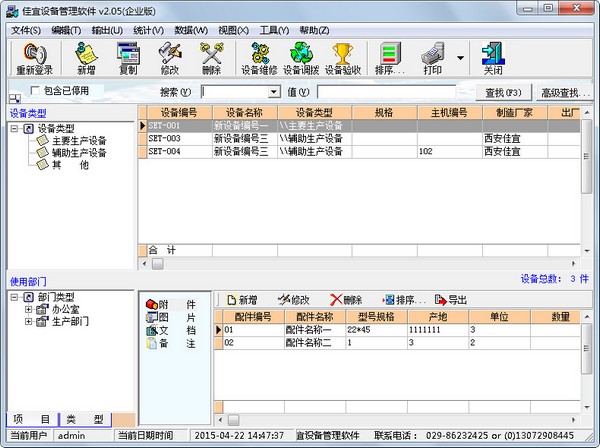Image resolution: width=600 pixels, height=448 pixels.
Task: Expand the 办公室 department tree node
Action: tap(29, 309)
